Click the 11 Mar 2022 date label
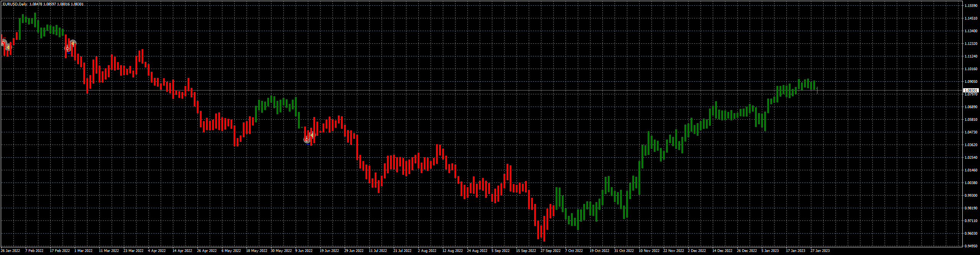The image size is (980, 255). 109,251
